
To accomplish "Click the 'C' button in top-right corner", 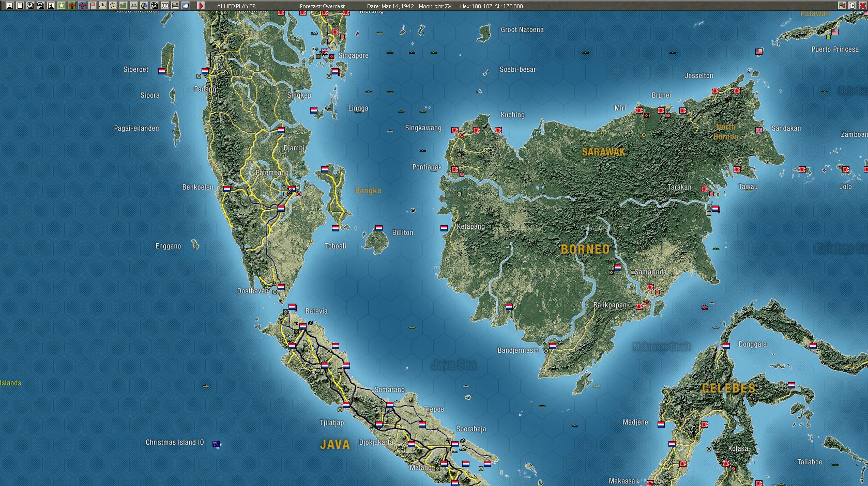I will (852, 6).
